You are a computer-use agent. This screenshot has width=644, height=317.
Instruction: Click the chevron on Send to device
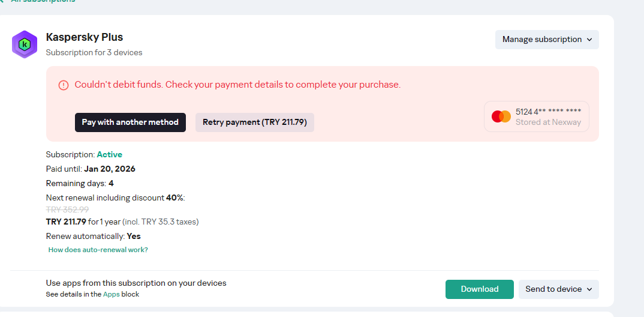tap(589, 289)
